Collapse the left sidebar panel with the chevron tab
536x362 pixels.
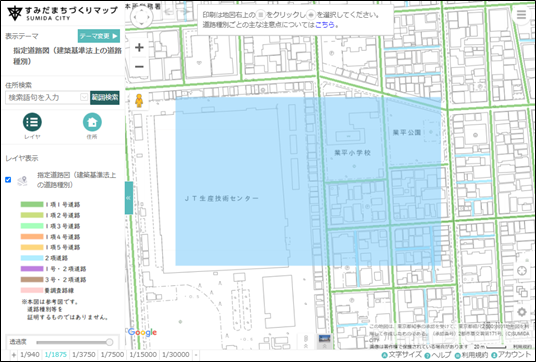pos(129,198)
